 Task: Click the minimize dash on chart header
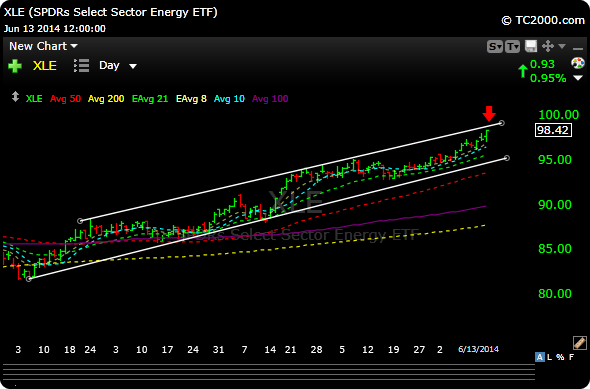pos(578,49)
